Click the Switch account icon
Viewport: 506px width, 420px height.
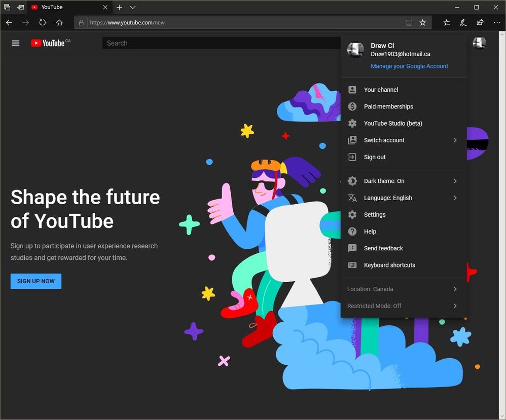pyautogui.click(x=352, y=140)
